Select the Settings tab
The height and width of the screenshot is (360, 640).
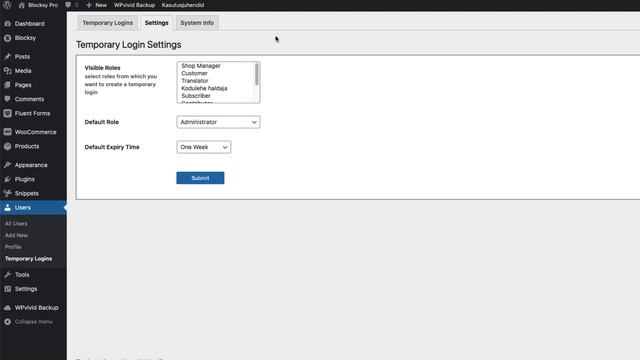(x=156, y=23)
